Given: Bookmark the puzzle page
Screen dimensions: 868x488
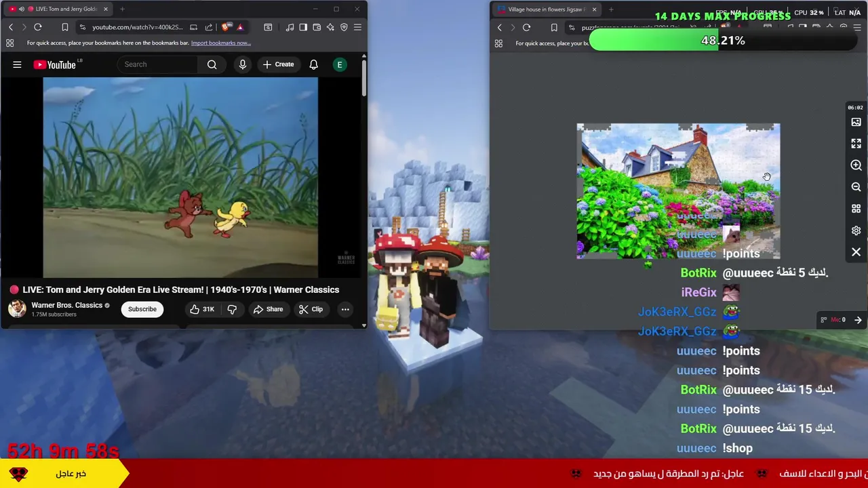Looking at the screenshot, I should [554, 28].
